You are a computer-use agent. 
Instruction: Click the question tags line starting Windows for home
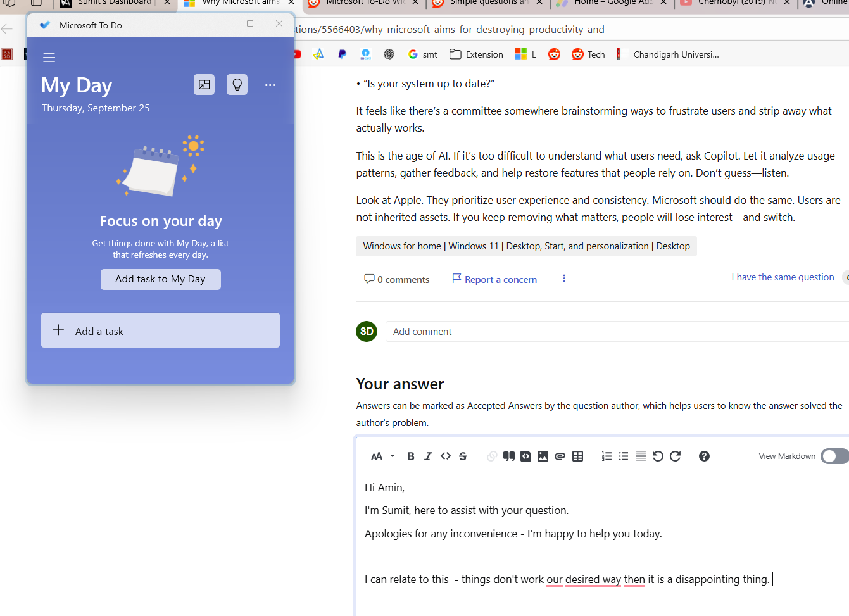pos(527,246)
